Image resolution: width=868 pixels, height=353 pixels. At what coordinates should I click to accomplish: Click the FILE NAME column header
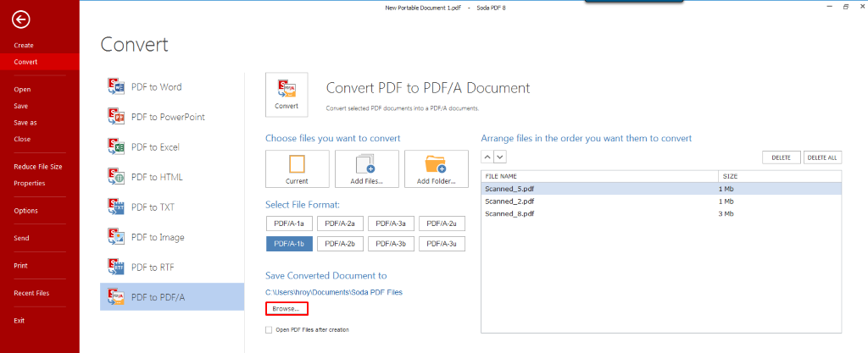pos(599,176)
